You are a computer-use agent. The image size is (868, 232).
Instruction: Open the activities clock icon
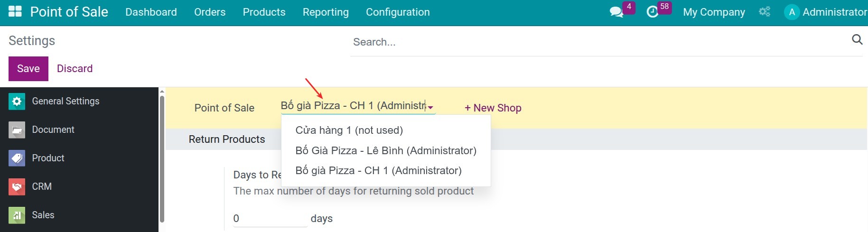(x=653, y=12)
